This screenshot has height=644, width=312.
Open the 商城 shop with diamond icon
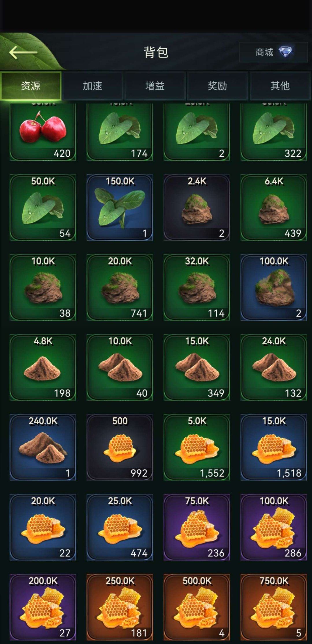click(x=273, y=52)
